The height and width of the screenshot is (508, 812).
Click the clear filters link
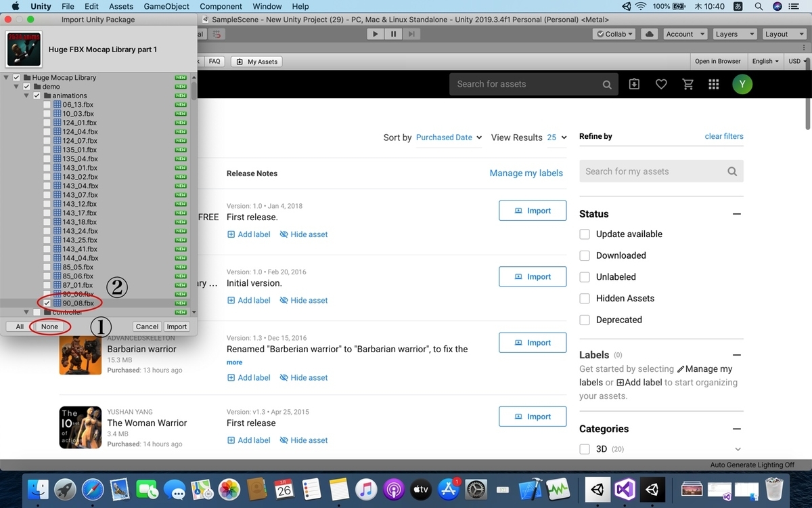point(724,136)
